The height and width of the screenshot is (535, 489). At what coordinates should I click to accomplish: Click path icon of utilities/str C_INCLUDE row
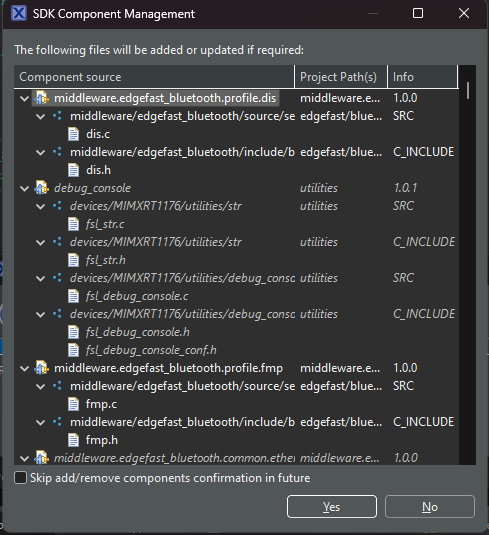click(57, 242)
